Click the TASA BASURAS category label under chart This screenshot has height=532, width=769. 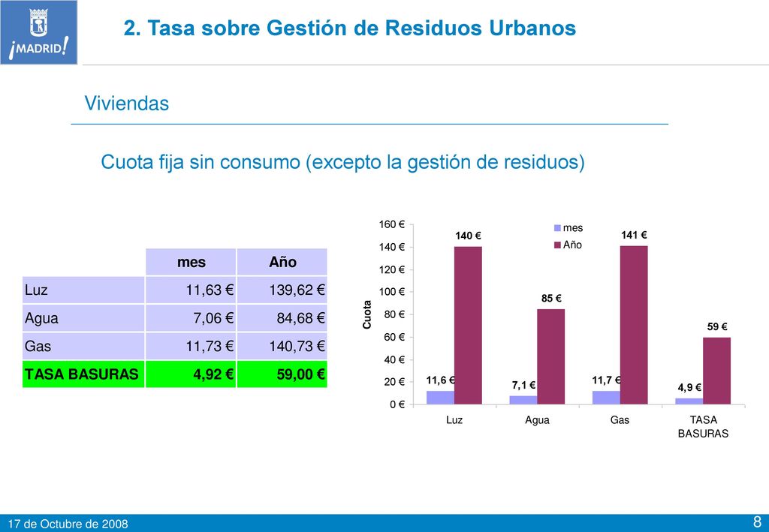pos(703,427)
